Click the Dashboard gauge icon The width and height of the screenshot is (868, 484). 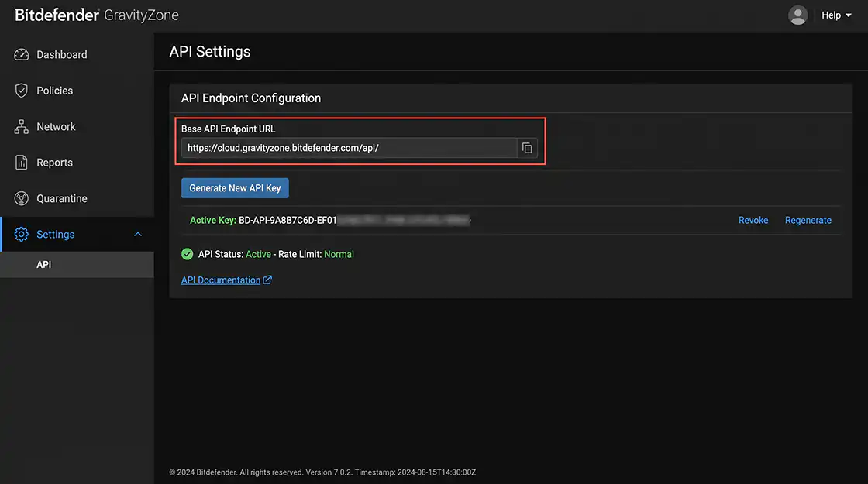(x=21, y=55)
